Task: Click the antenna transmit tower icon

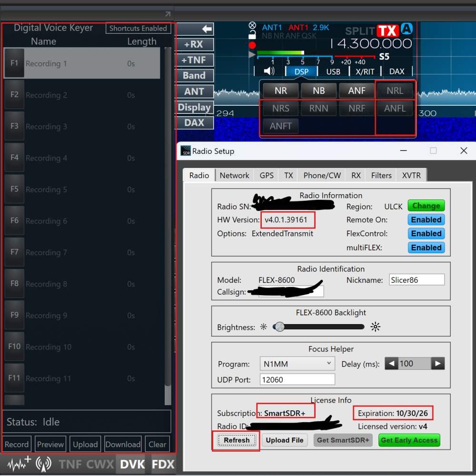Action: (x=43, y=464)
